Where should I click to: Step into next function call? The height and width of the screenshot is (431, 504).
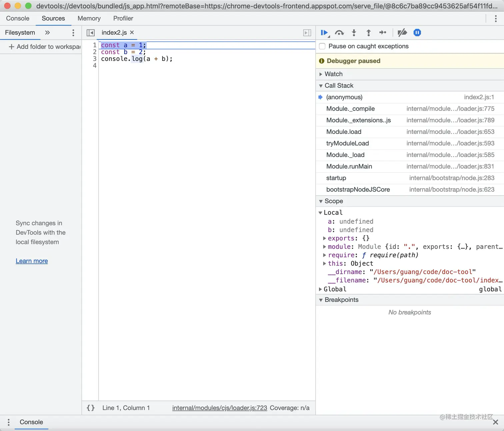(x=354, y=33)
